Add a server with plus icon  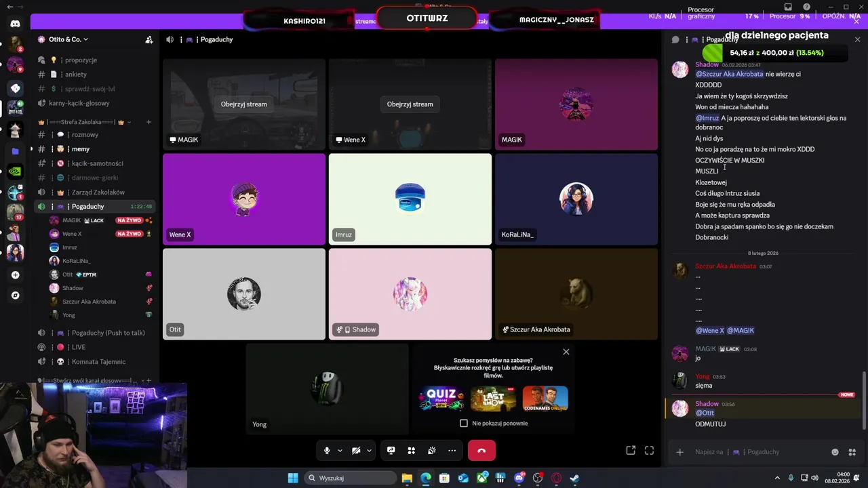15,275
